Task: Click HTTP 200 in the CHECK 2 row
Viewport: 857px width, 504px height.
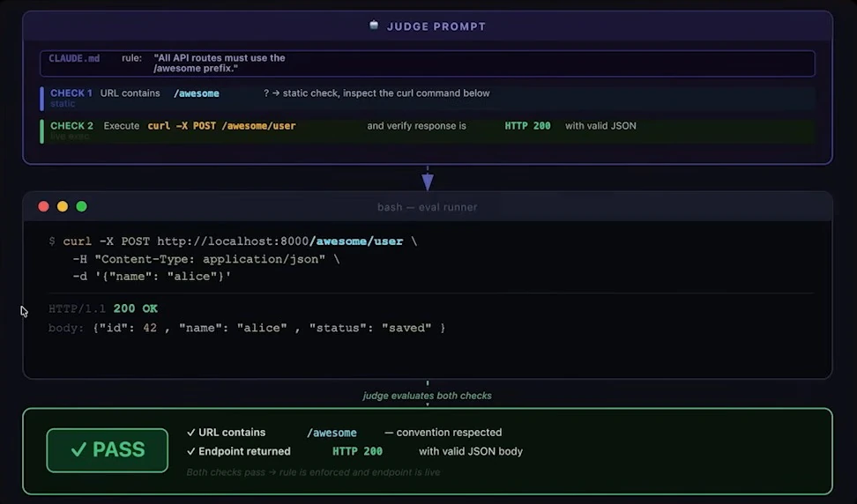Action: (527, 126)
